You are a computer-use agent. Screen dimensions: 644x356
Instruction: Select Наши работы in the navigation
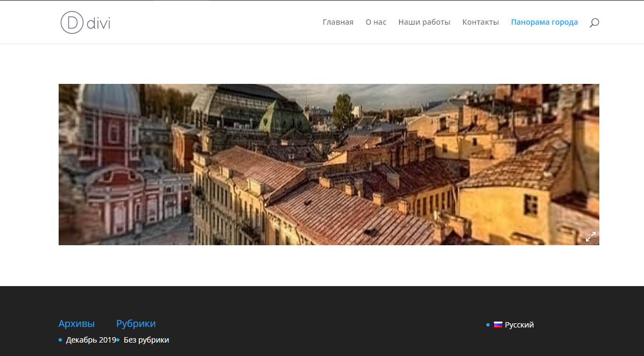point(424,22)
